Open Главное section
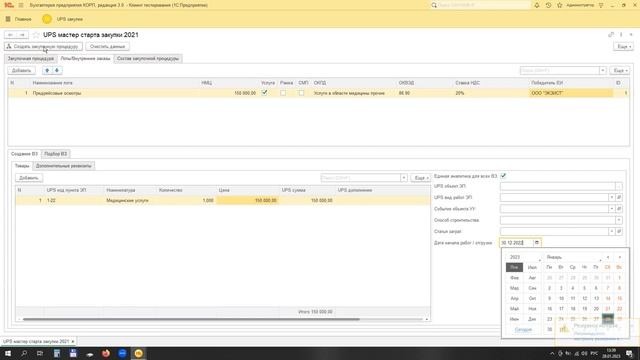This screenshot has height=360, width=640. click(23, 19)
